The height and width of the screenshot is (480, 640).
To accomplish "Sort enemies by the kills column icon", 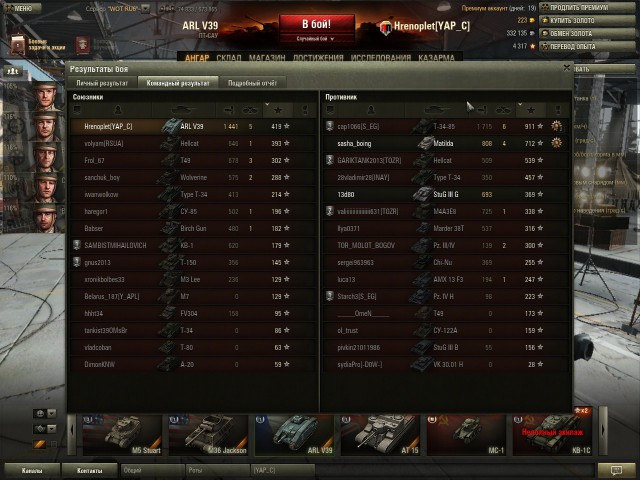I will point(503,109).
